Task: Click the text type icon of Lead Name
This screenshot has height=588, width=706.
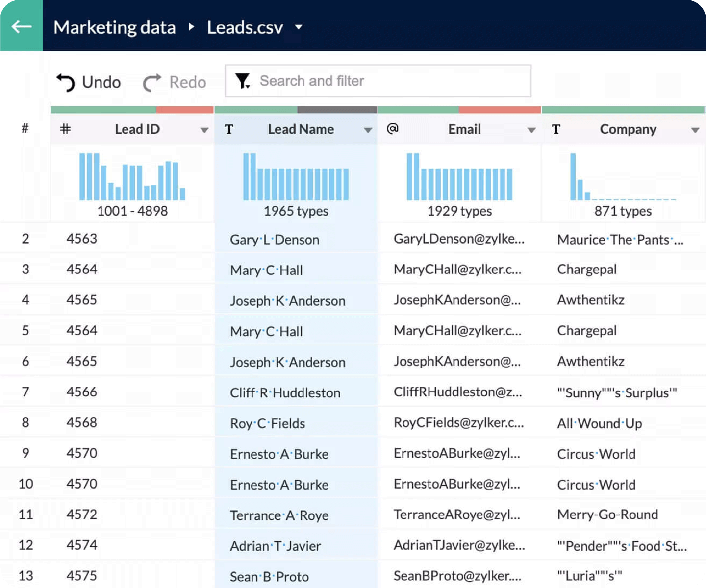Action: pos(229,129)
